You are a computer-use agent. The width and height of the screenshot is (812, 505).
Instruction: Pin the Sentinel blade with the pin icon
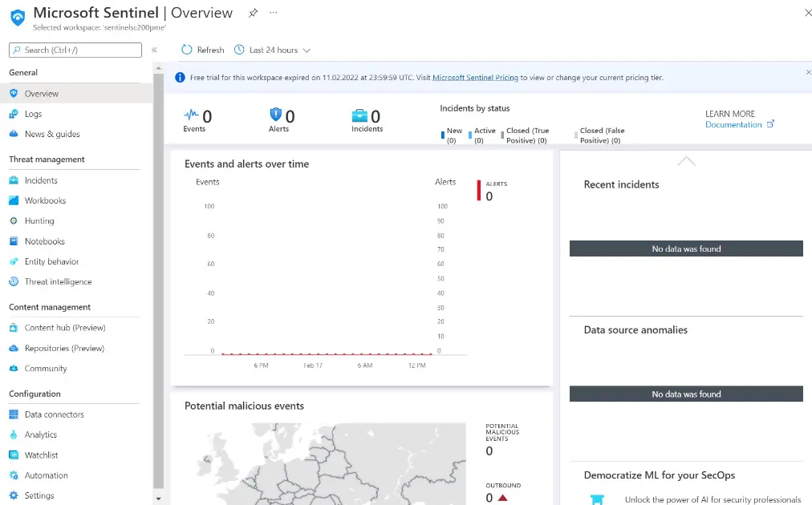[253, 13]
